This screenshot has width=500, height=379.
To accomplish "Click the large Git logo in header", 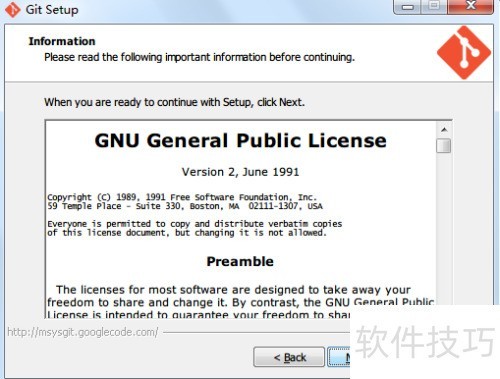I will pyautogui.click(x=464, y=53).
